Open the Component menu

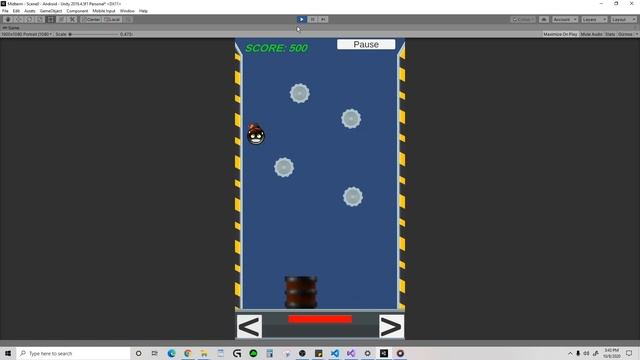pyautogui.click(x=77, y=11)
